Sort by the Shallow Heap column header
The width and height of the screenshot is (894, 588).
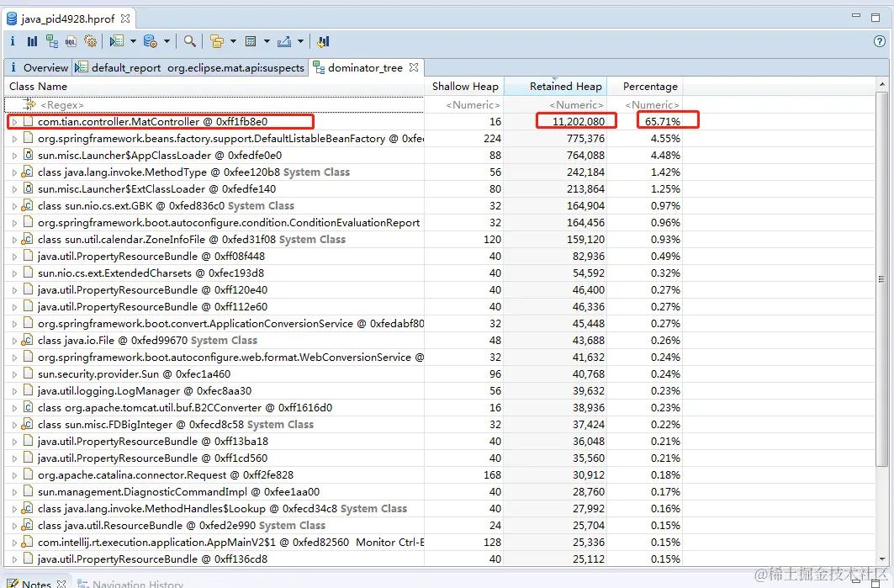click(464, 86)
